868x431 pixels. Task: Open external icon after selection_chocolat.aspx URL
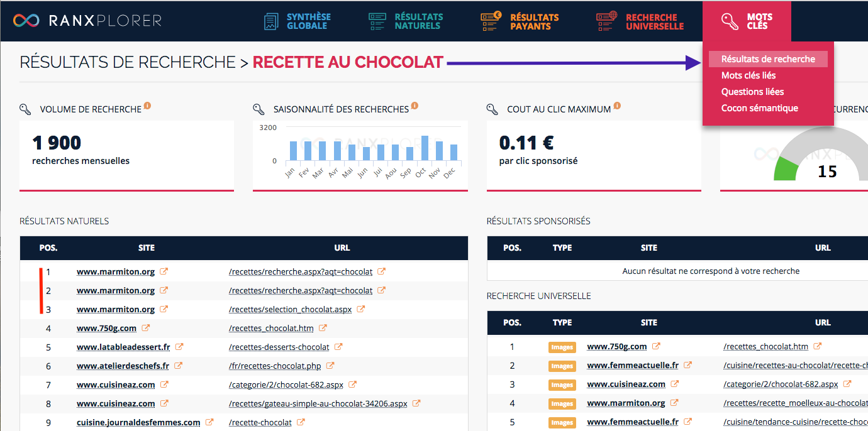(x=361, y=309)
